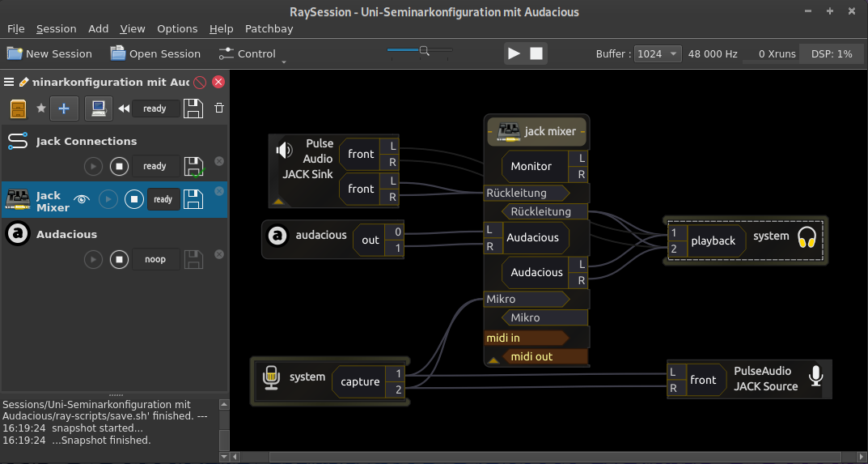Open the session templates drawer icon
Image resolution: width=868 pixels, height=464 pixels.
(x=18, y=109)
